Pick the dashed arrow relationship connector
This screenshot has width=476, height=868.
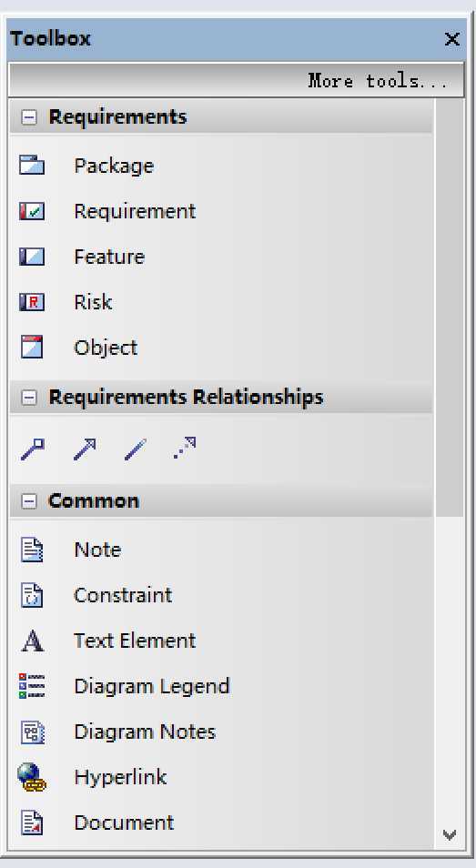click(x=185, y=448)
